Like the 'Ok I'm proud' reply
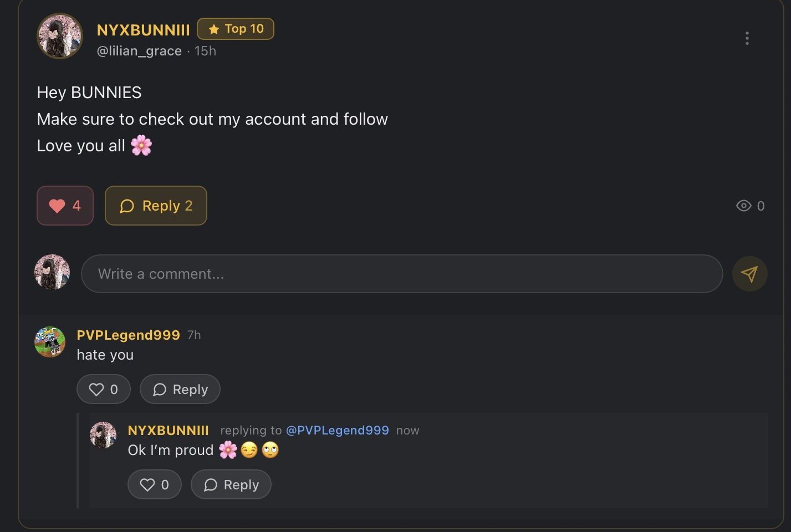This screenshot has height=532, width=791. [155, 485]
